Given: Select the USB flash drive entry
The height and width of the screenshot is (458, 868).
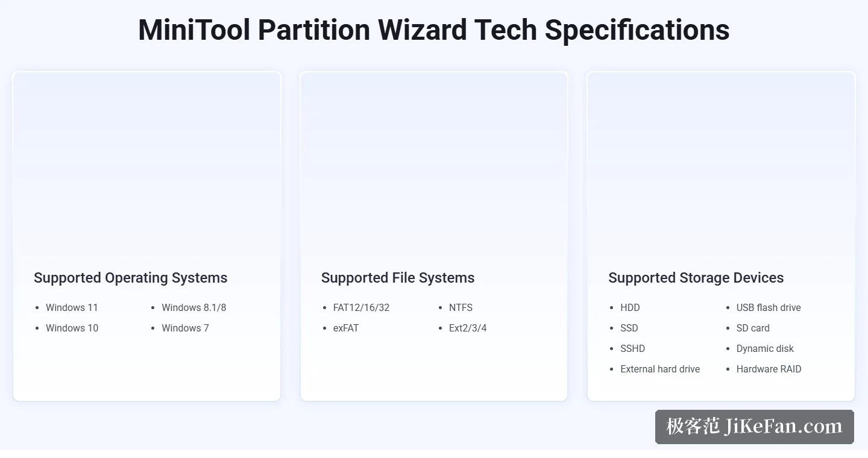Looking at the screenshot, I should [769, 307].
